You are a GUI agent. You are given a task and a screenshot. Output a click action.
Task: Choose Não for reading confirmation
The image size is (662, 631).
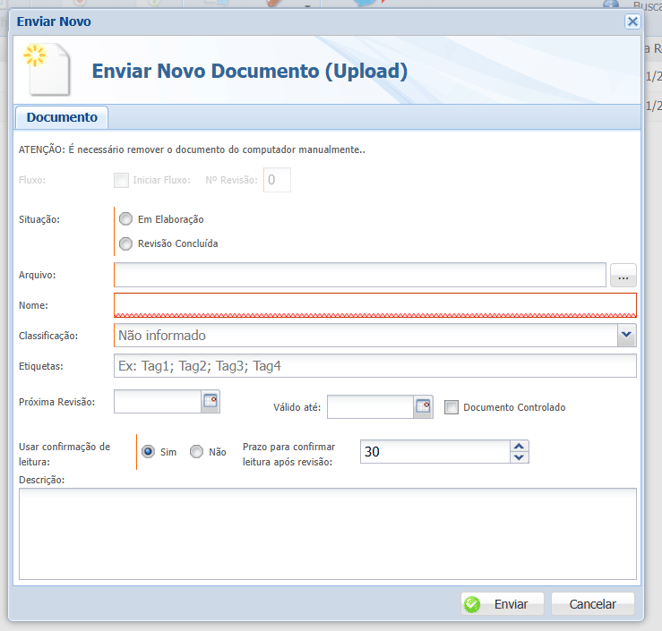pyautogui.click(x=197, y=452)
